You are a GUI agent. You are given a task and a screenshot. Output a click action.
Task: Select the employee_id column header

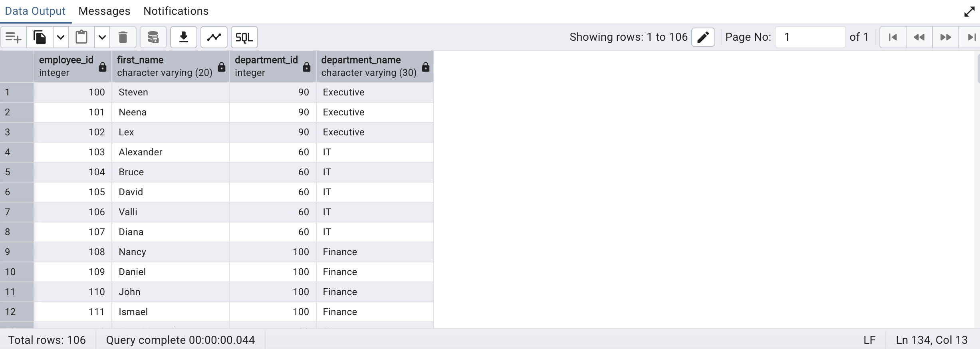[x=66, y=66]
